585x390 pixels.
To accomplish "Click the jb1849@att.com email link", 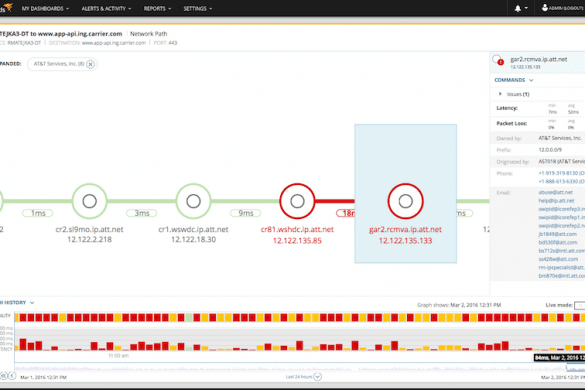I will coord(557,234).
